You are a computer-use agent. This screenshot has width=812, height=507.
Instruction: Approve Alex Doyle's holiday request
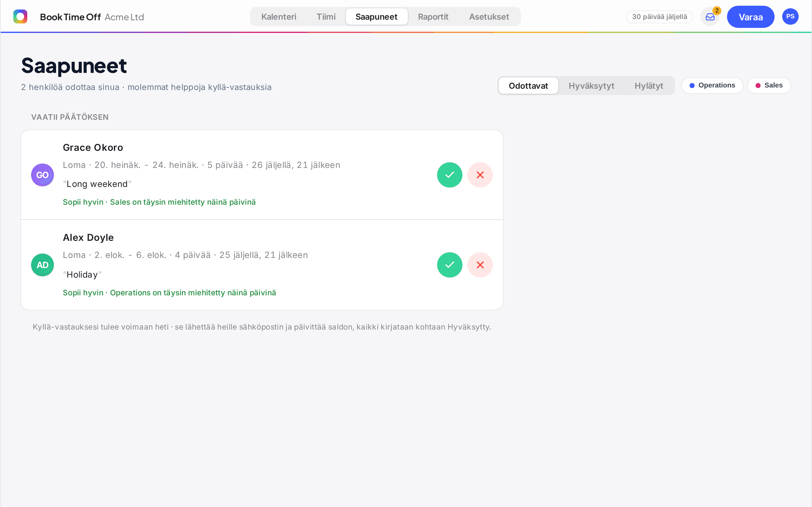click(x=450, y=265)
